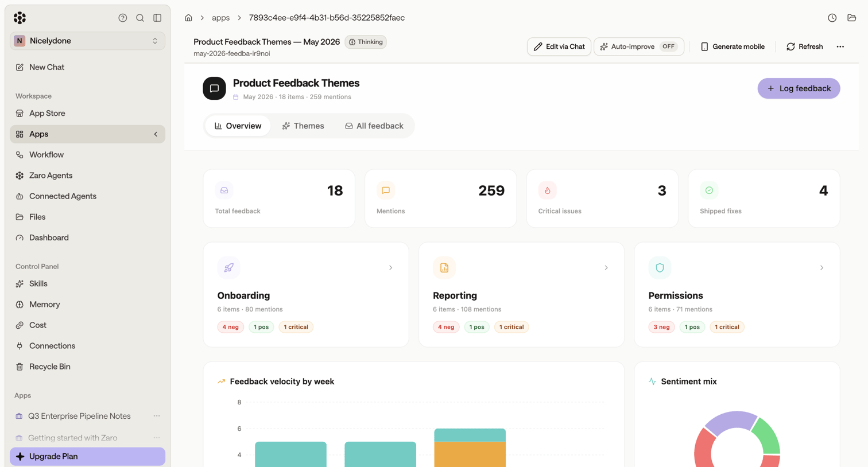This screenshot has height=467, width=868.
Task: Click the Mentions chat bubble icon
Action: click(386, 190)
